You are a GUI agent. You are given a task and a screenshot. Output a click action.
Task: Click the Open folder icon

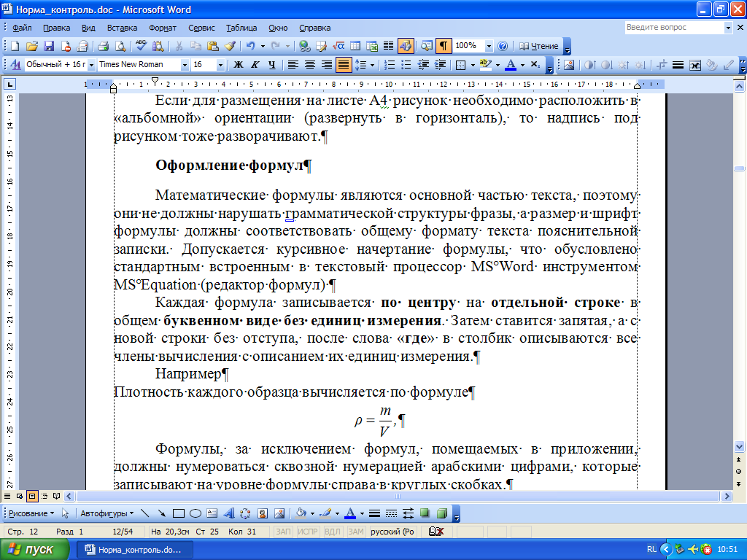(x=32, y=46)
